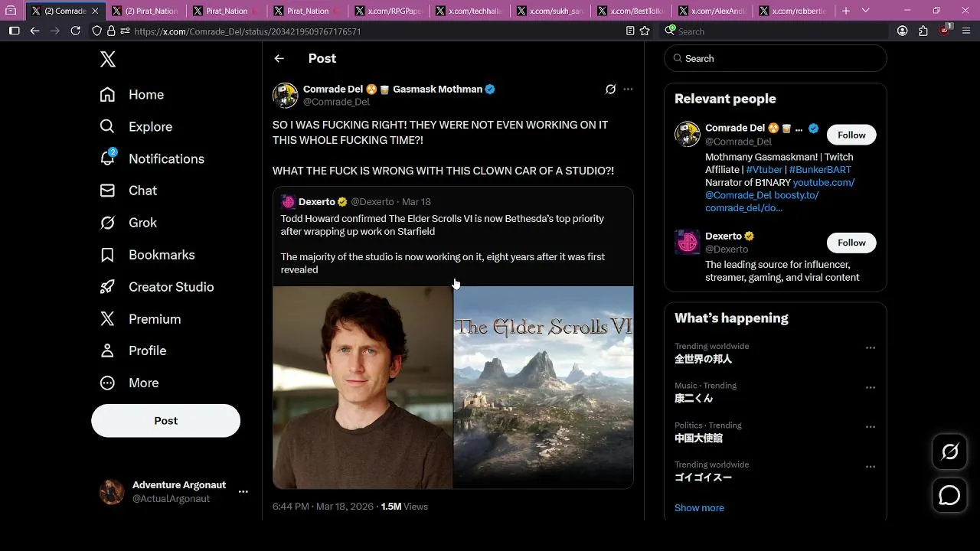Click the 6:44 PM Mar 18, 2026 timestamp

(324, 507)
